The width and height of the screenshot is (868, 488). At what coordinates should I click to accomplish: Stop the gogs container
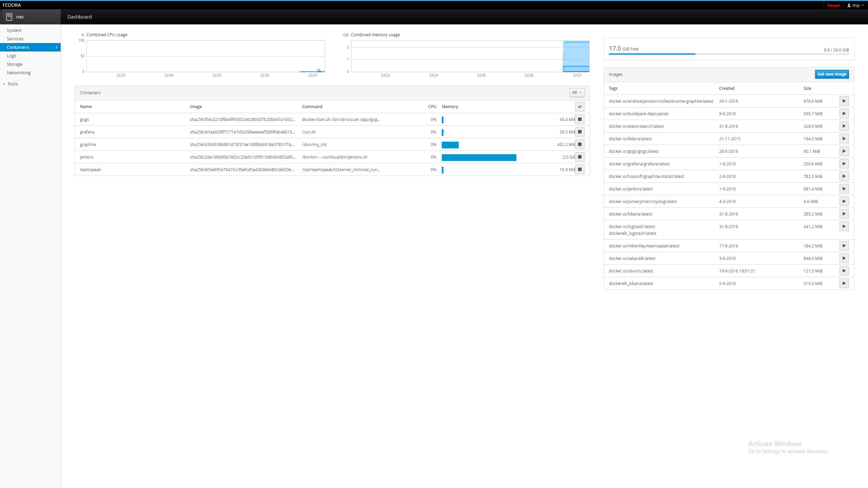pos(580,119)
